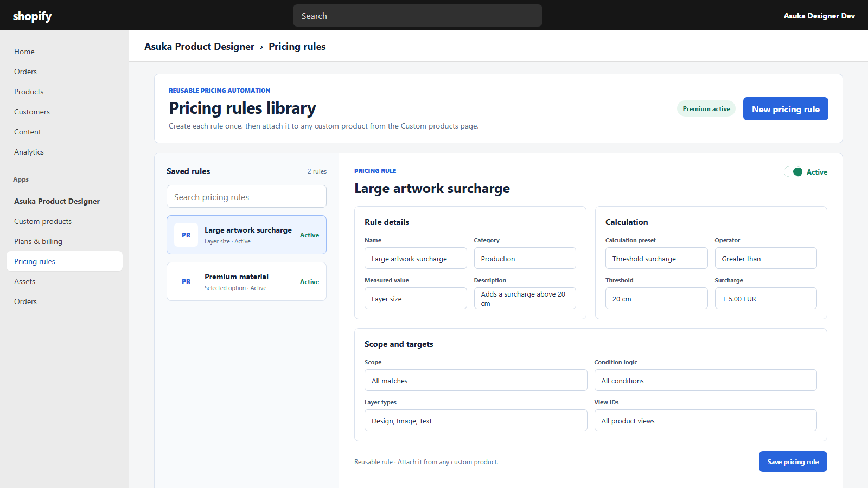
Task: Click the Reusable rule footer note
Action: 426,462
